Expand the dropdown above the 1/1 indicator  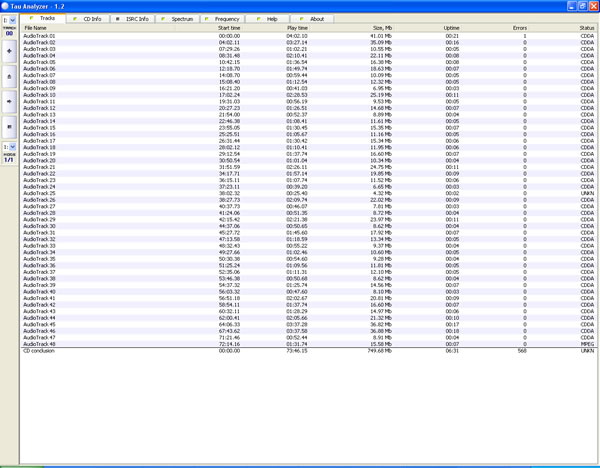pos(9,146)
